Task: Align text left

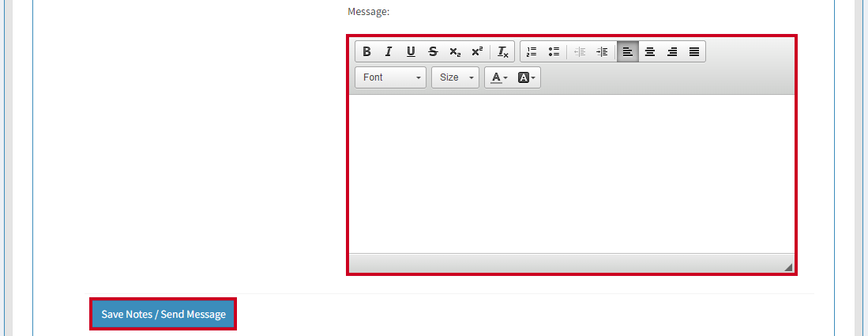Action: coord(628,51)
